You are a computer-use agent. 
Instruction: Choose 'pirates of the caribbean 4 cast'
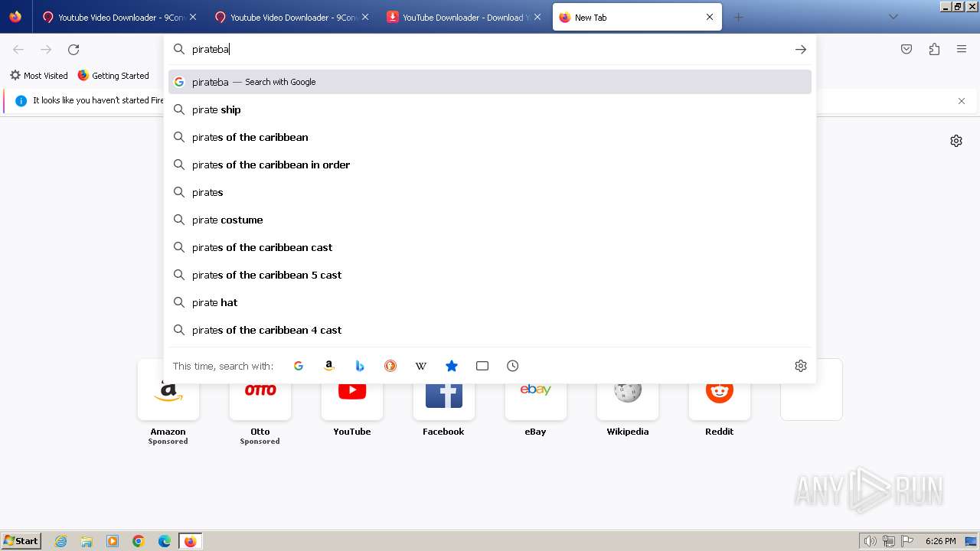[490, 330]
